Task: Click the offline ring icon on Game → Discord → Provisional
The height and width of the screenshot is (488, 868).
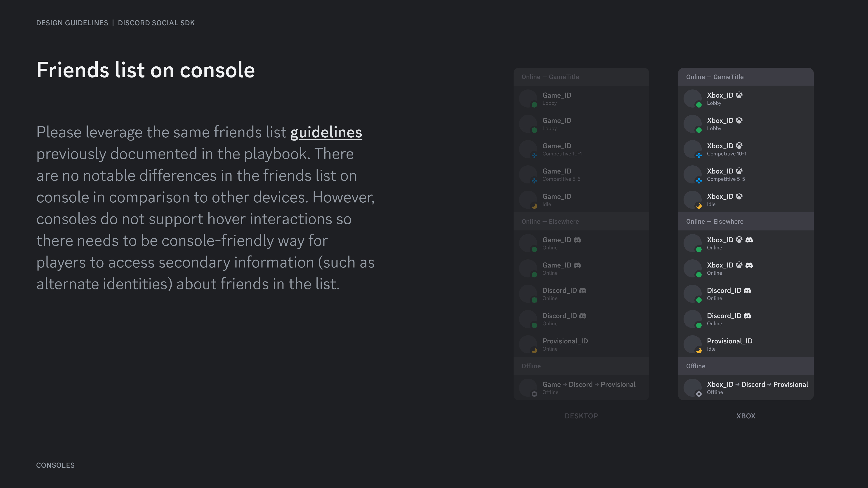Action: coord(534,394)
